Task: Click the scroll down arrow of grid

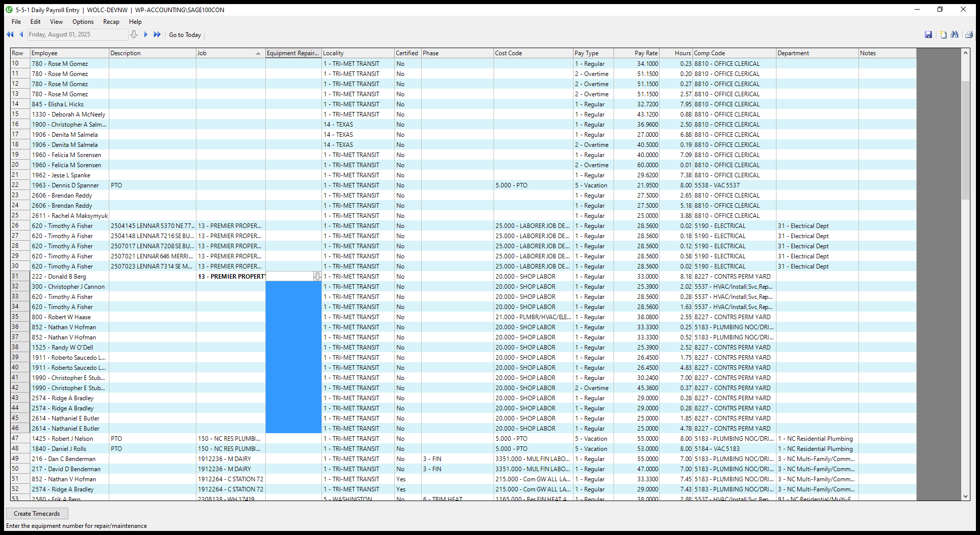Action: coord(965,496)
